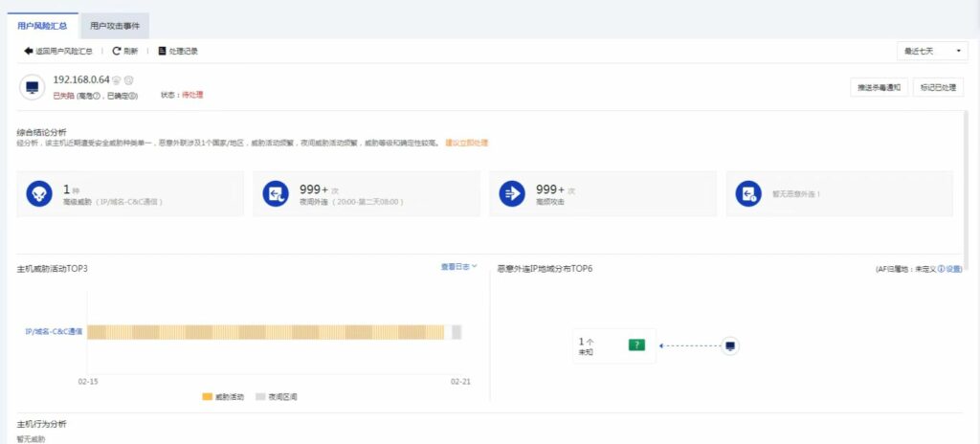Click the green question-mark unknown region icon
Viewport: 980px width, 444px height.
pyautogui.click(x=636, y=344)
